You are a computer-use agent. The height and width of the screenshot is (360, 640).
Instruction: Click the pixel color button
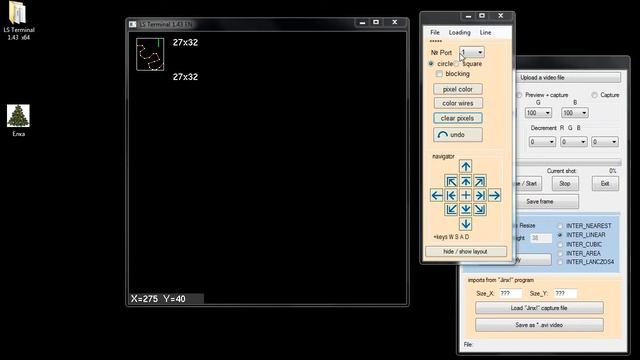458,89
